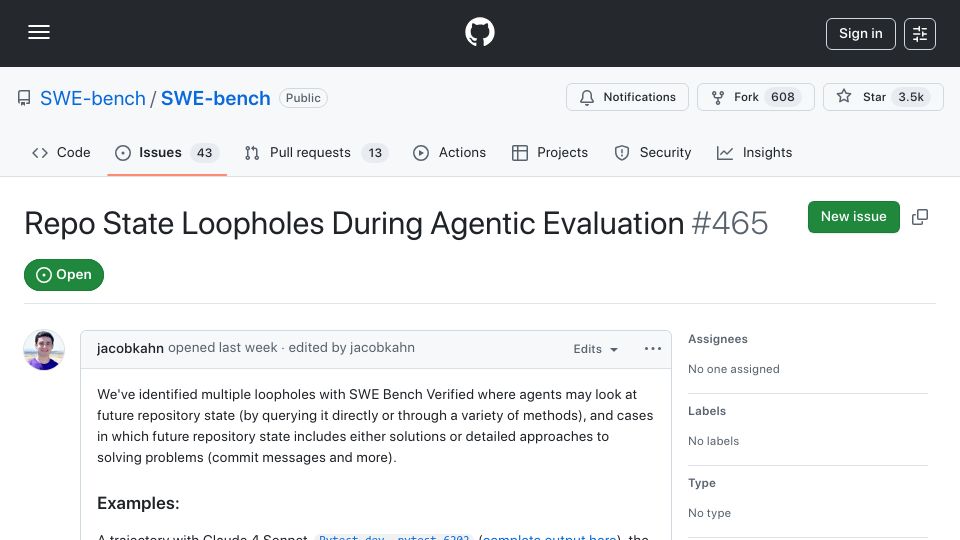960x540 pixels.
Task: Click 'No one assigned' text
Action: click(x=733, y=369)
